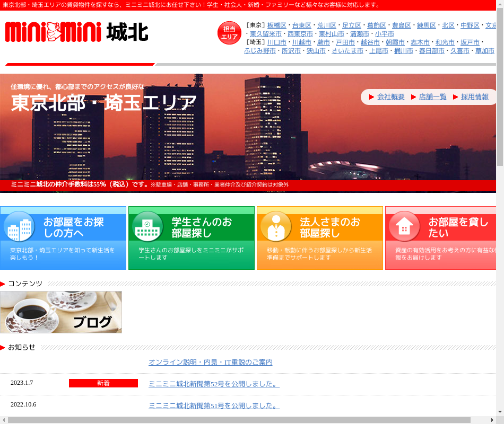The height and width of the screenshot is (424, 504).
Task: Select the 川口市 area link
Action: (x=276, y=42)
